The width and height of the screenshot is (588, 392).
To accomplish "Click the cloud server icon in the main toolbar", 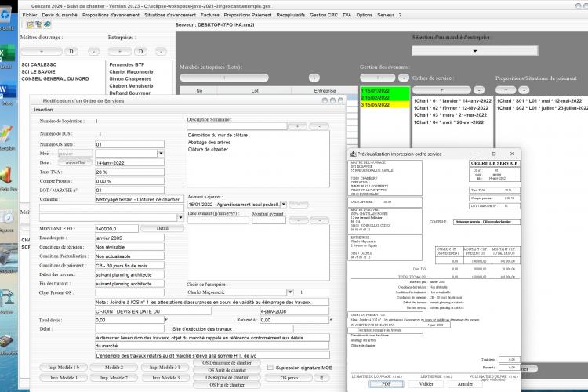I will pos(47,25).
